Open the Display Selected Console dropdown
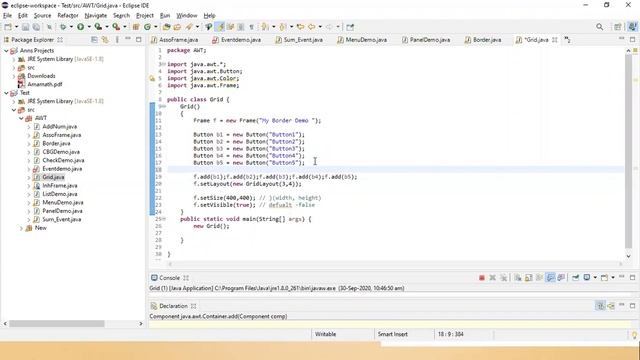640x360 pixels. (595, 278)
